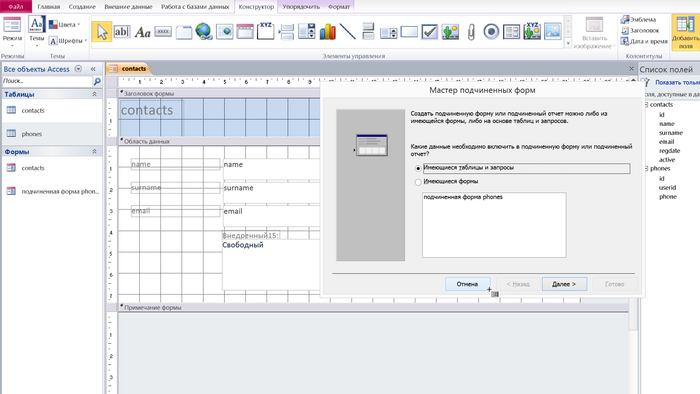Select the Image control tool
700x394 pixels.
(553, 32)
